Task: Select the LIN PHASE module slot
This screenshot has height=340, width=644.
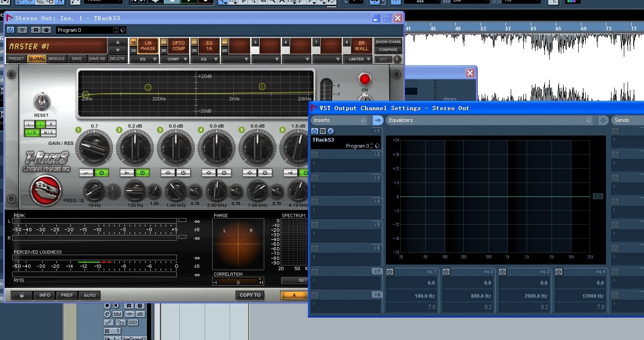Action: click(x=148, y=46)
